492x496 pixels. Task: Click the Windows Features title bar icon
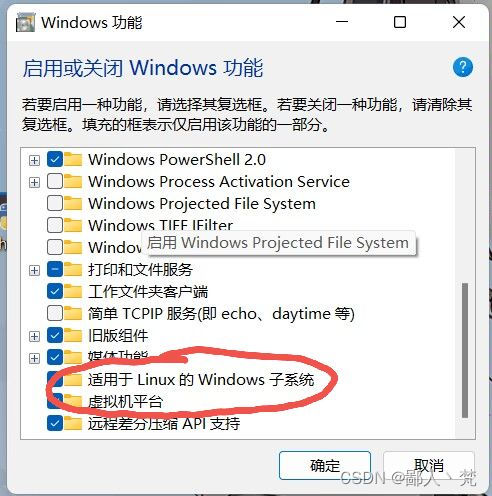(25, 23)
